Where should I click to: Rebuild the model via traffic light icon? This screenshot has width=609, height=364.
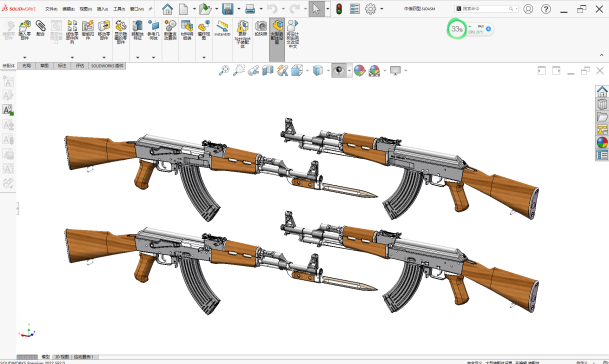[339, 9]
